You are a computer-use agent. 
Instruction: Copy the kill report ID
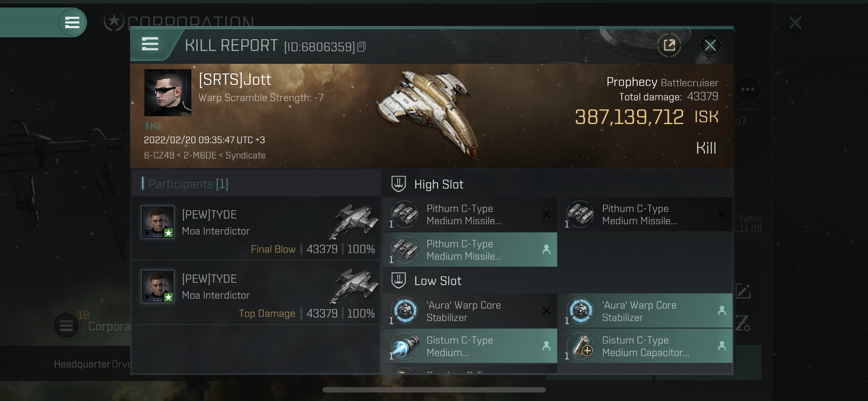pos(361,47)
